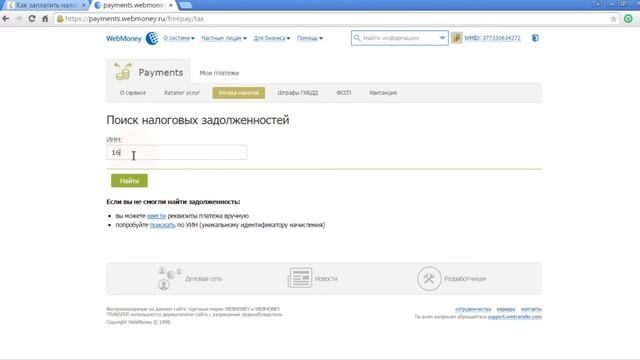Click the browser back arrow
Screen dimensions: 640x360
coord(6,19)
